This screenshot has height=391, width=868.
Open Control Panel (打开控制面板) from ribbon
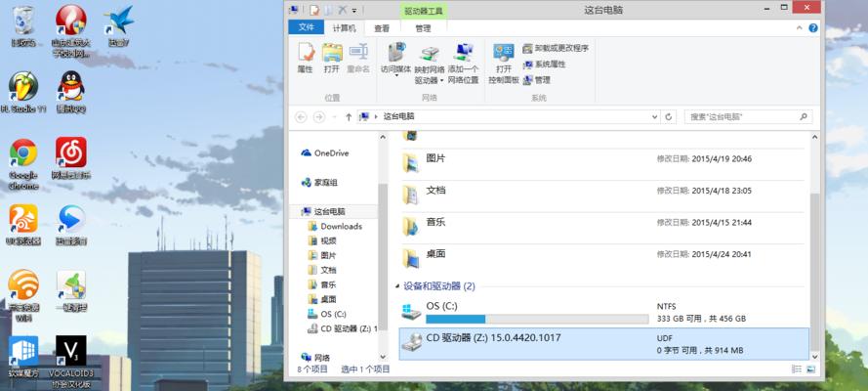503,64
